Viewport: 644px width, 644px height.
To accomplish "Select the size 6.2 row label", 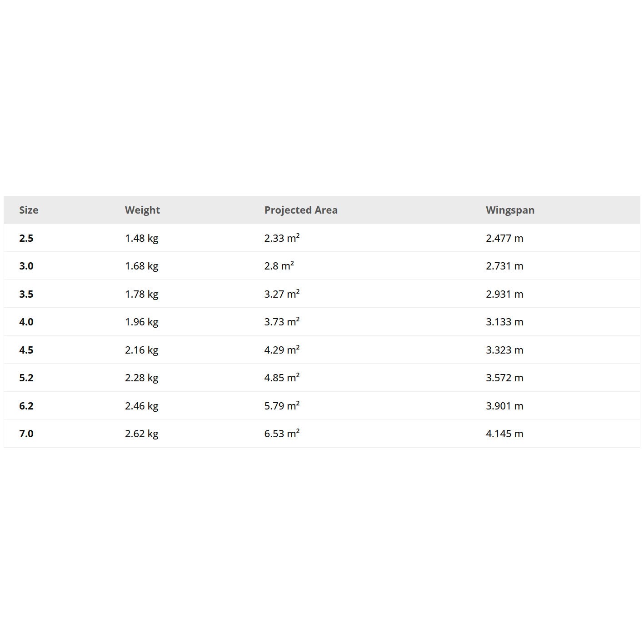I will pyautogui.click(x=26, y=406).
